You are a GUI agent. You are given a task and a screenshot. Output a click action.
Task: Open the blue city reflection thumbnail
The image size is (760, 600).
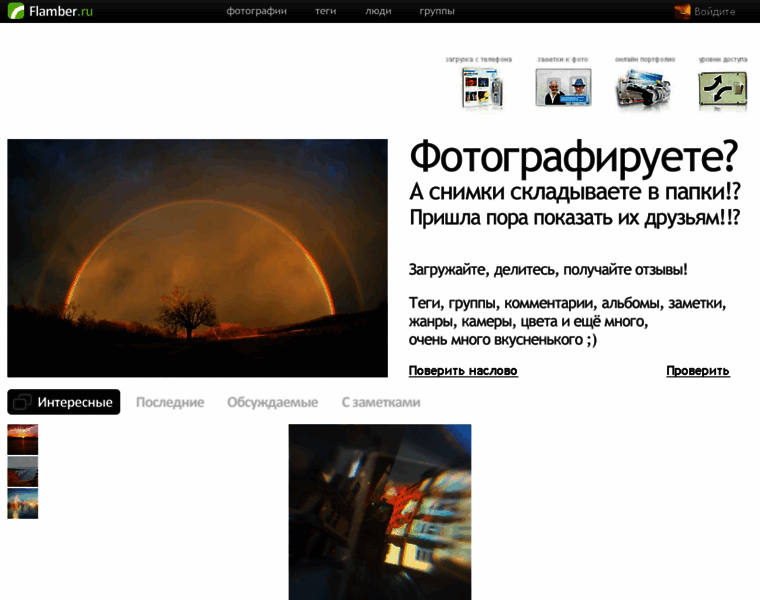tap(23, 504)
